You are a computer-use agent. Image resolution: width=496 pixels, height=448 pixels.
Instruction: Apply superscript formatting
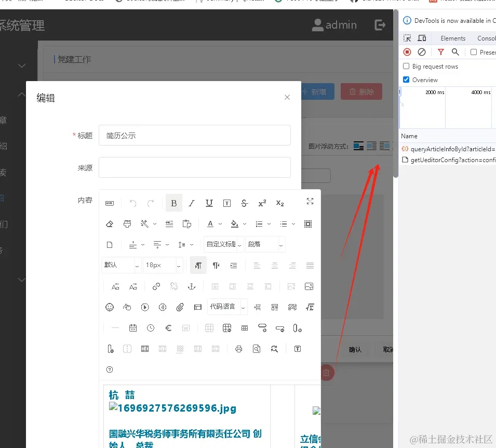point(262,203)
